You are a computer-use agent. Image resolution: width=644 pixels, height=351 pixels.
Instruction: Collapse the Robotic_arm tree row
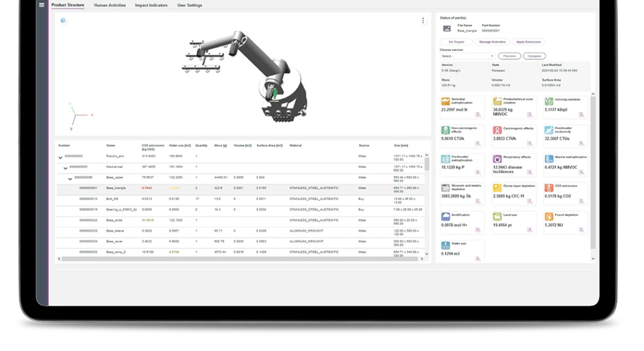[60, 157]
